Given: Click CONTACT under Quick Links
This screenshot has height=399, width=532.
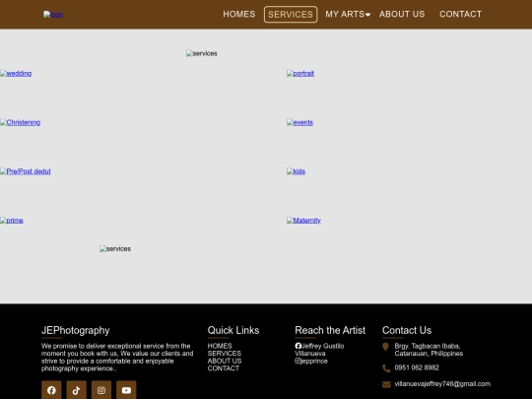Looking at the screenshot, I should pyautogui.click(x=224, y=368).
